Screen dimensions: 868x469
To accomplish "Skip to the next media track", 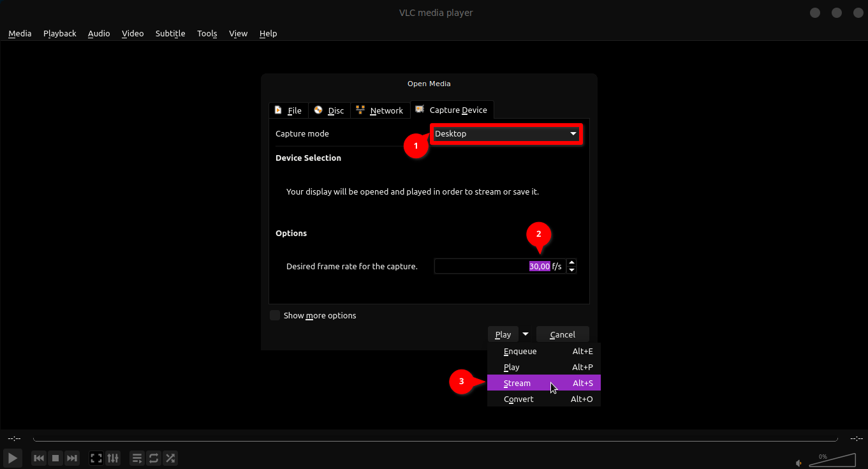I will point(72,458).
